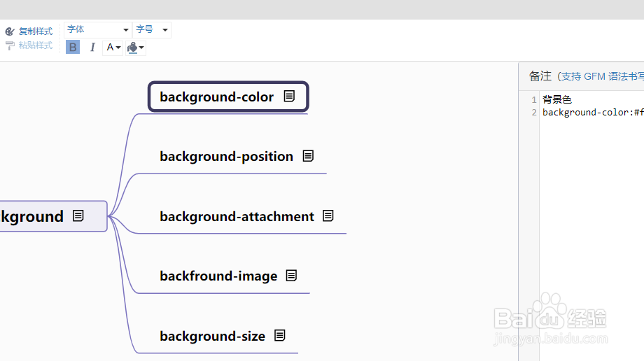The image size is (644, 361).
Task: Open note icon on background-size node
Action: pos(280,336)
